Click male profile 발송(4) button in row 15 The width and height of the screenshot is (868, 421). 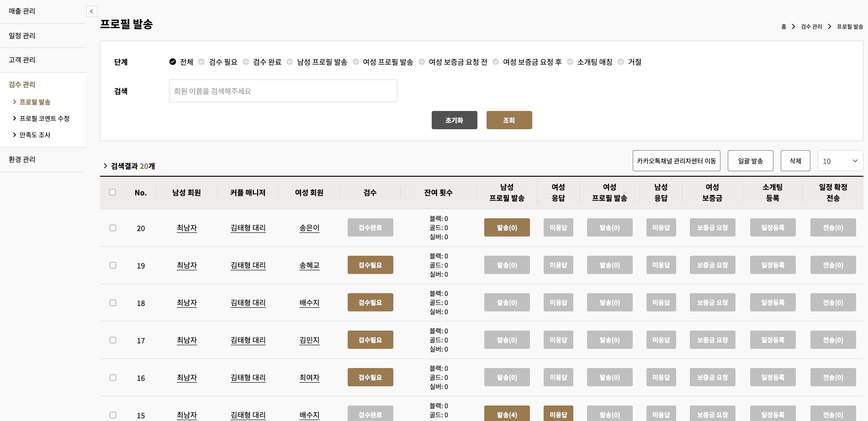pos(507,413)
